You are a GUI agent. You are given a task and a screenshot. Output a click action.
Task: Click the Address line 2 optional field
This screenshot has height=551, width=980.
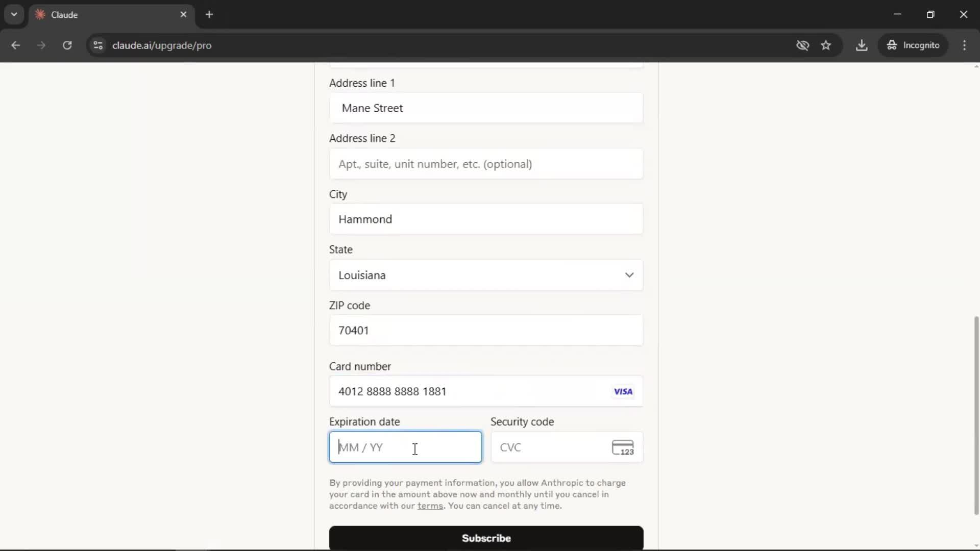pyautogui.click(x=486, y=164)
